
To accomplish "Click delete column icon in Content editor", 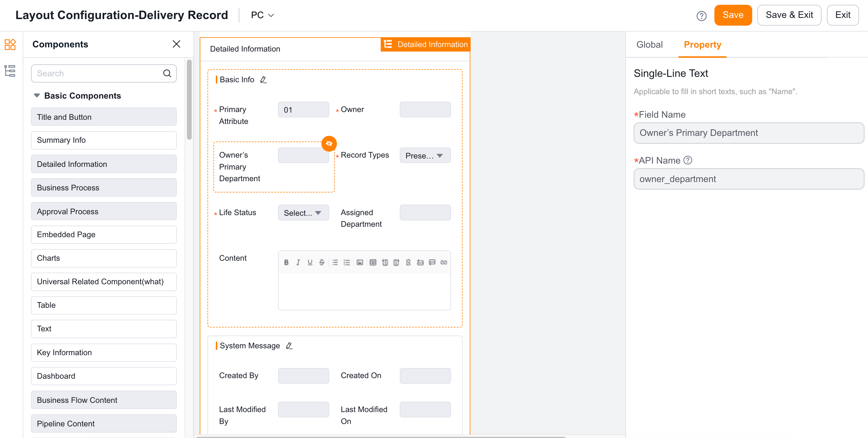I will 408,262.
